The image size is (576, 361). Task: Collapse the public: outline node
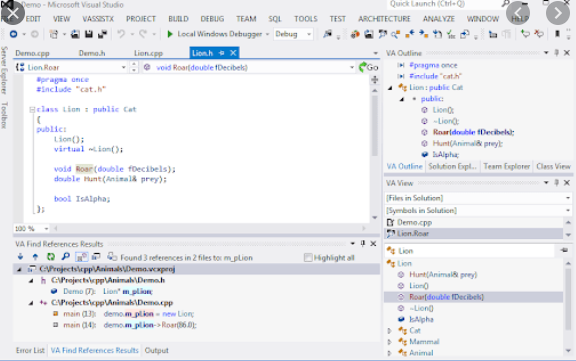pos(402,99)
